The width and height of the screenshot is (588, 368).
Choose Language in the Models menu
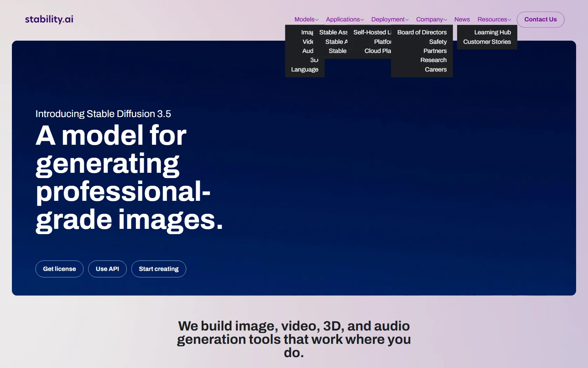point(304,69)
